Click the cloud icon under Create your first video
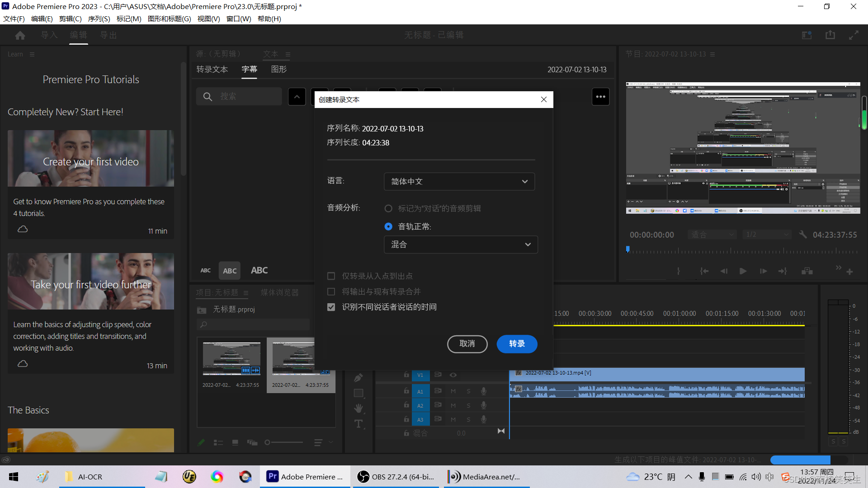Image resolution: width=868 pixels, height=488 pixels. (x=23, y=229)
